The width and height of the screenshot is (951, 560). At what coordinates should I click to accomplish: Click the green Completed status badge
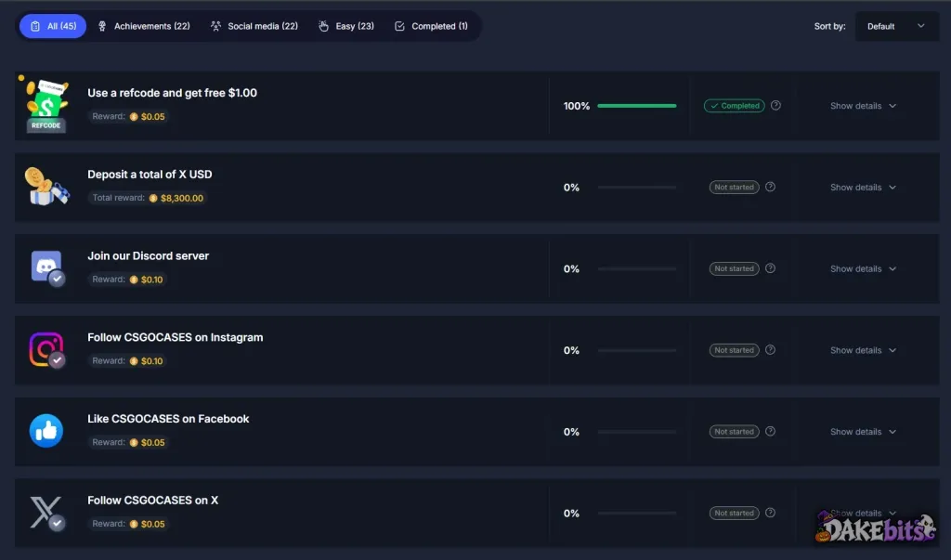coord(734,106)
